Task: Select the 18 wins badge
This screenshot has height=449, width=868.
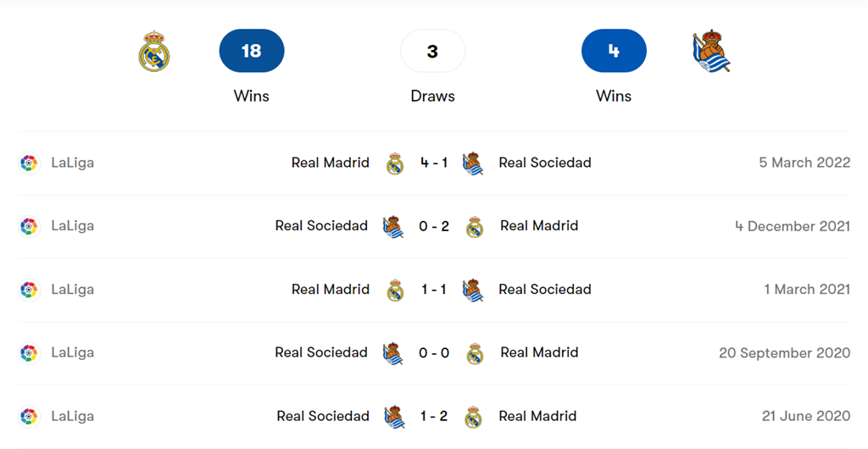Action: pyautogui.click(x=252, y=51)
